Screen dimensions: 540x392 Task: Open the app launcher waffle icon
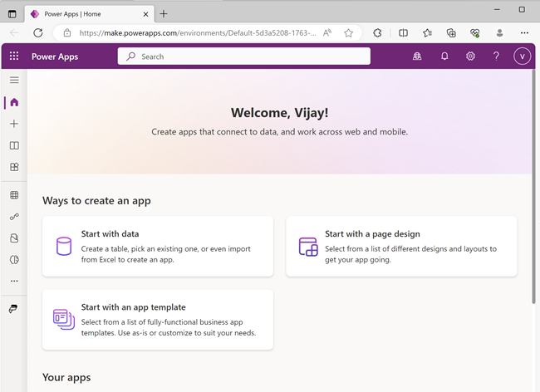(14, 56)
